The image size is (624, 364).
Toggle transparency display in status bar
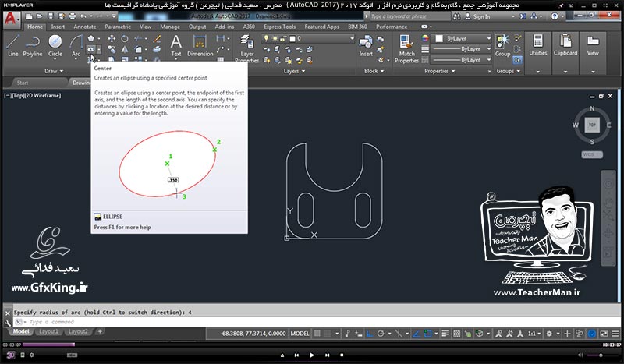coord(457,334)
